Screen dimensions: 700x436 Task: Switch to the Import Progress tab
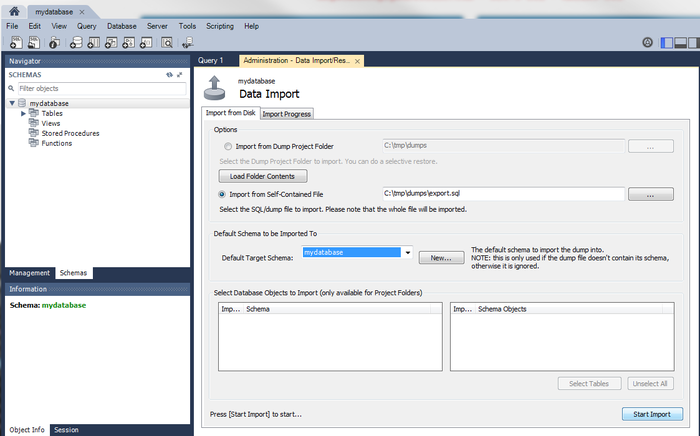click(287, 114)
